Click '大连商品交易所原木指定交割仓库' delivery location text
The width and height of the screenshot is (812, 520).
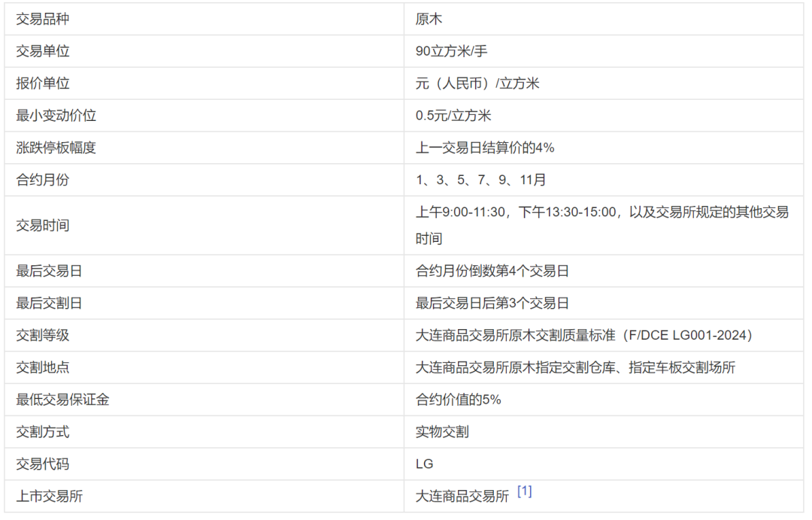pyautogui.click(x=515, y=367)
